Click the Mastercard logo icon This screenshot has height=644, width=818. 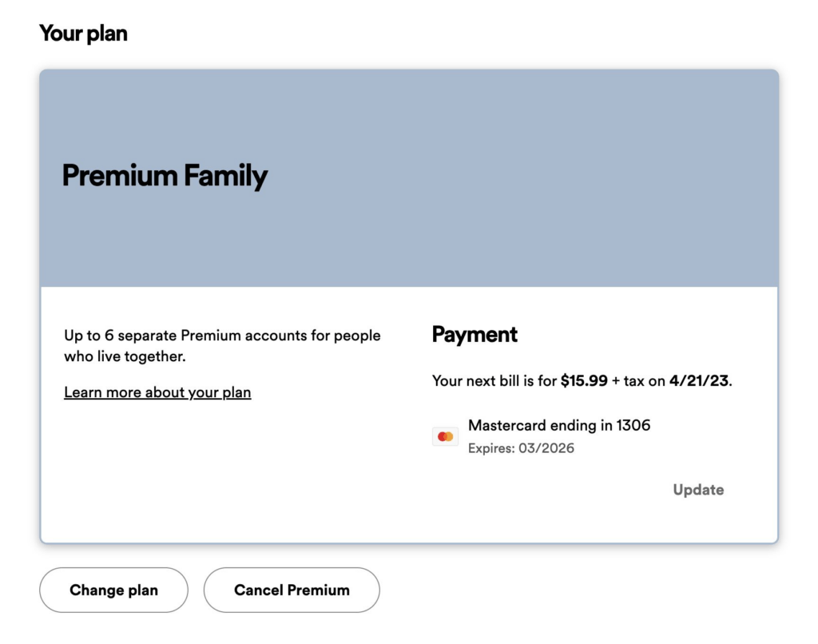[x=445, y=436]
